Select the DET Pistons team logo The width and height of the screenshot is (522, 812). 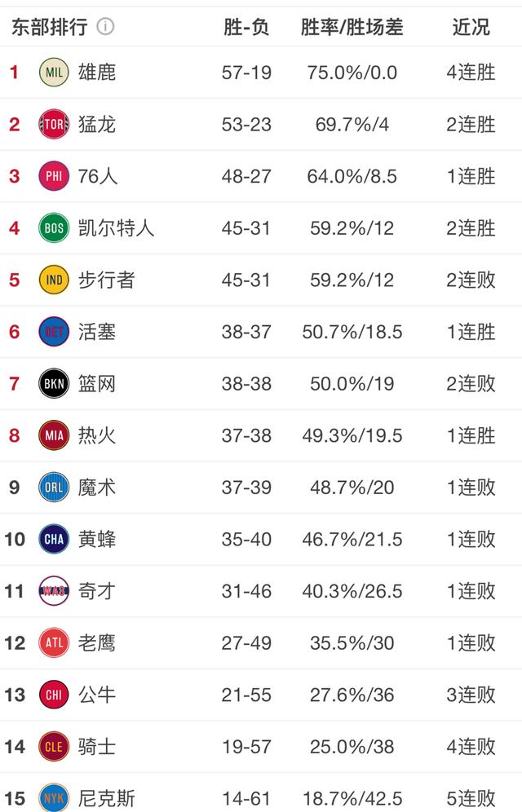pos(54,332)
